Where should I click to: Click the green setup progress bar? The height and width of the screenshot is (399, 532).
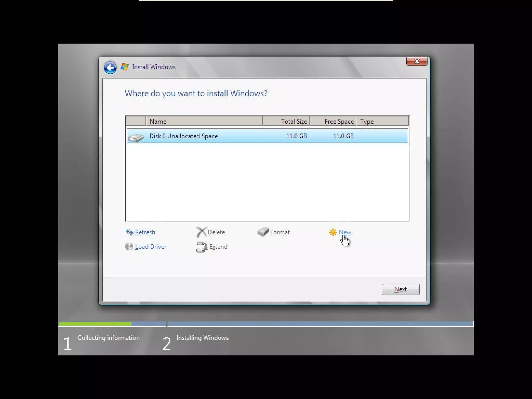click(x=95, y=324)
